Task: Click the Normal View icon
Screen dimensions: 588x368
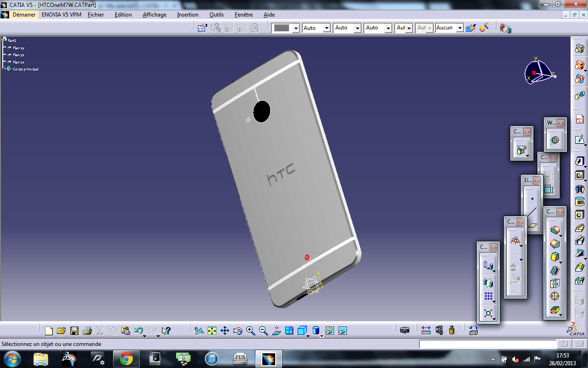Action: click(x=276, y=330)
